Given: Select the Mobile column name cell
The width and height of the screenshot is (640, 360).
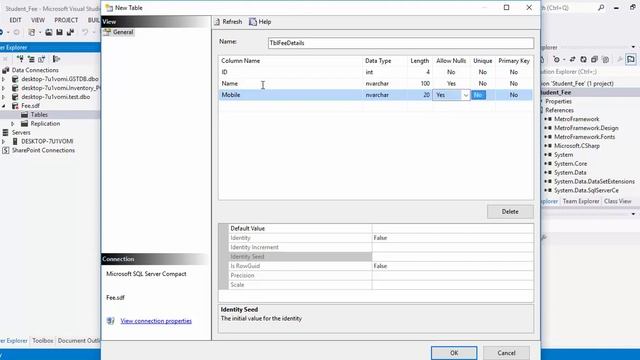Looking at the screenshot, I should point(290,95).
